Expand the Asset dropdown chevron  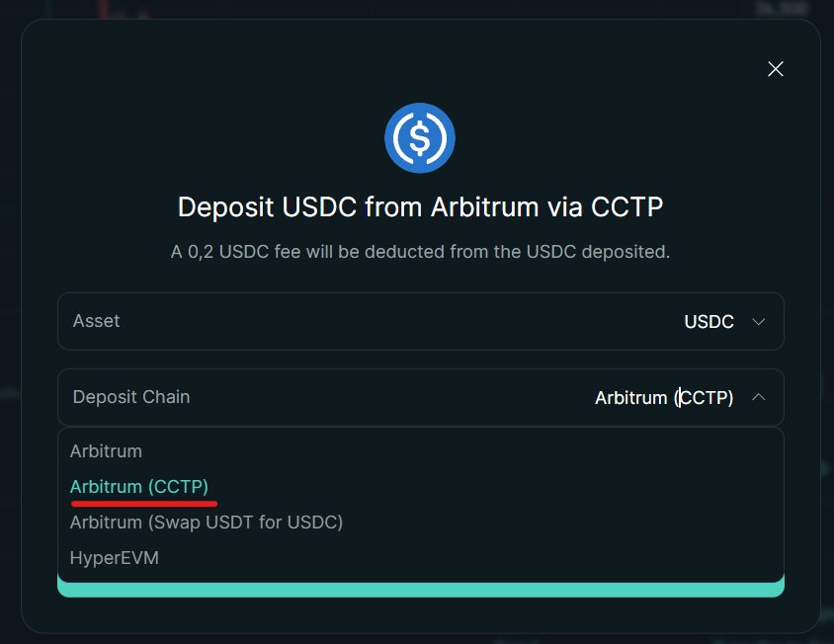(759, 322)
